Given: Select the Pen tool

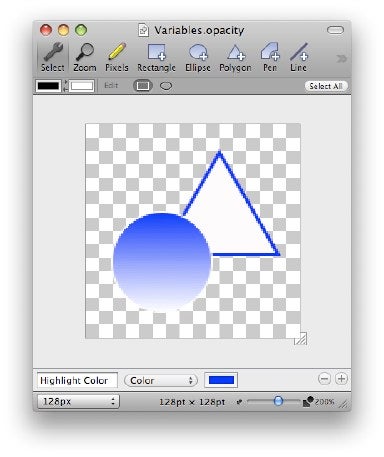Looking at the screenshot, I should pos(270,57).
